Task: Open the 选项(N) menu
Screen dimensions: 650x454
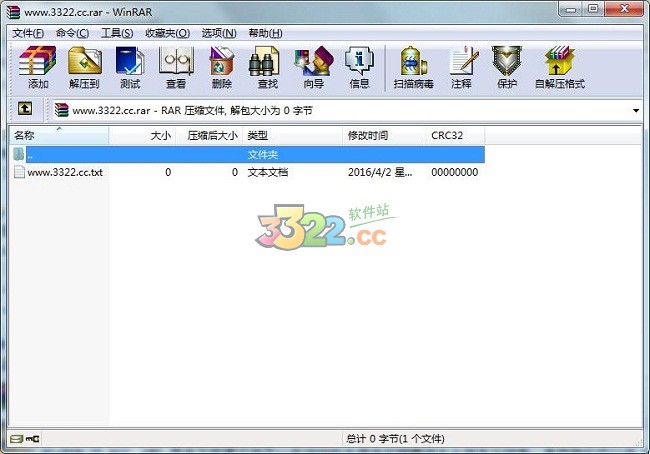Action: tap(219, 33)
